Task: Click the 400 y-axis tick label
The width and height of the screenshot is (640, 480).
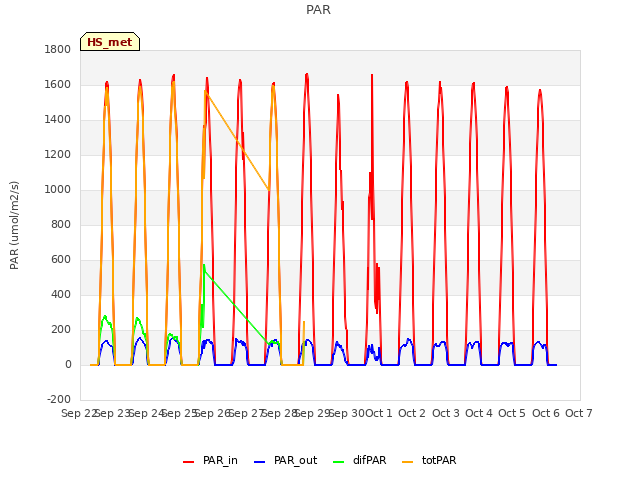Action: pyautogui.click(x=61, y=294)
